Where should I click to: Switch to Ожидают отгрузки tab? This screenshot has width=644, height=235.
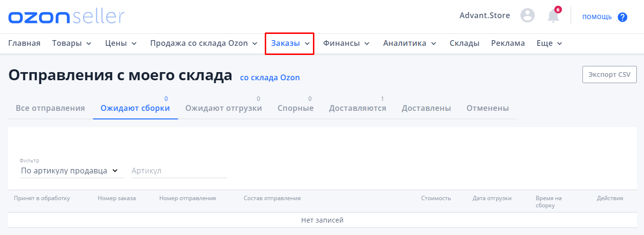coord(224,108)
